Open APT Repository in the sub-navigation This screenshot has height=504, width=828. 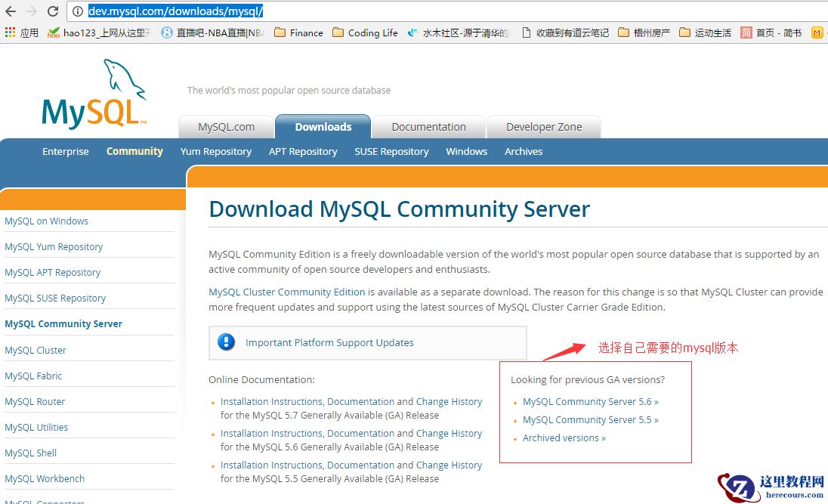click(x=303, y=151)
